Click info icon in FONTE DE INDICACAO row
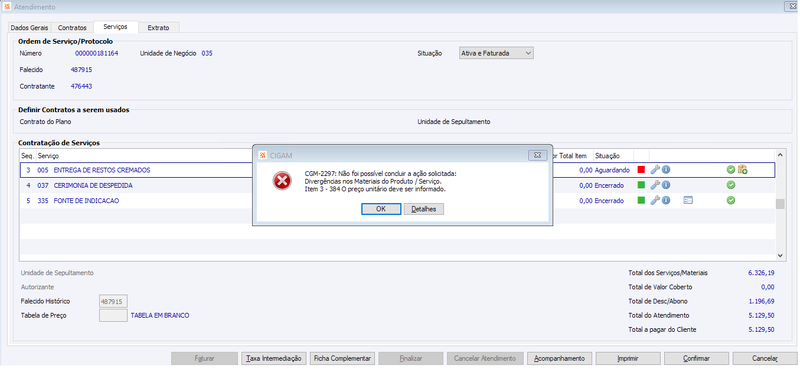 pyautogui.click(x=666, y=201)
